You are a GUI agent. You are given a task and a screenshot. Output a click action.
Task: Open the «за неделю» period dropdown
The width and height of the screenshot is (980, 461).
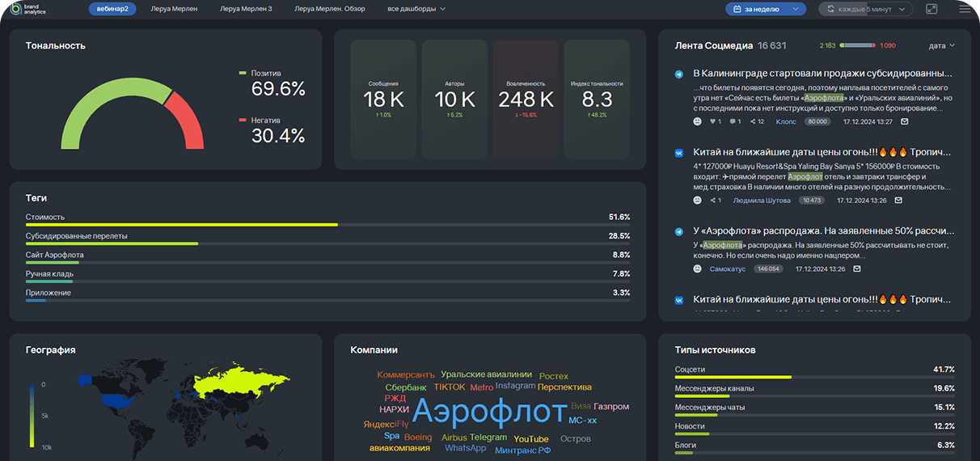coord(766,9)
